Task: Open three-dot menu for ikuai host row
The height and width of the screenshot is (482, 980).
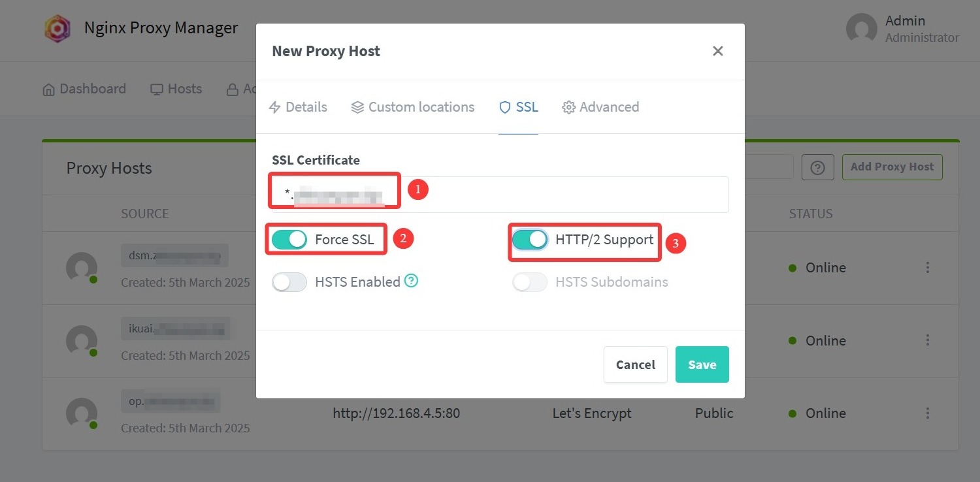Action: [x=927, y=340]
